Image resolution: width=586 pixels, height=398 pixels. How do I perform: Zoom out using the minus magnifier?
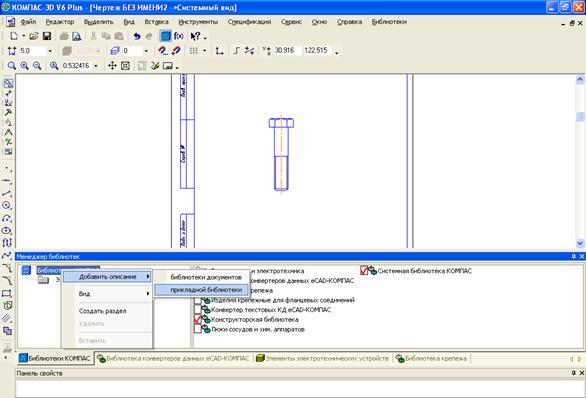click(x=37, y=66)
